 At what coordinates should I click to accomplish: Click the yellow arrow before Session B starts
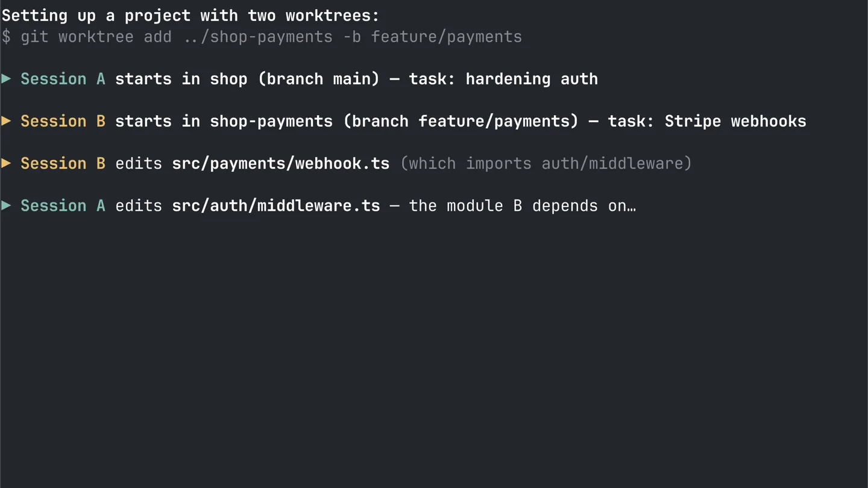click(7, 120)
